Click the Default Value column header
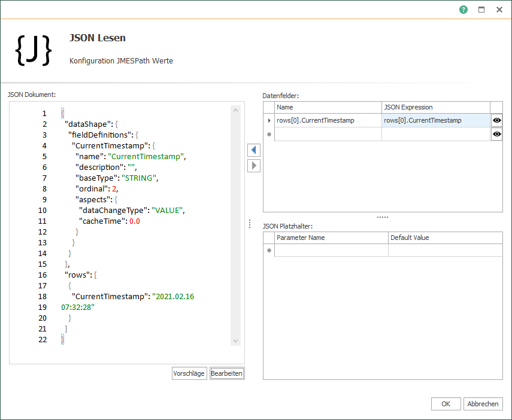Screen dimensions: 512x420 (x=445, y=238)
